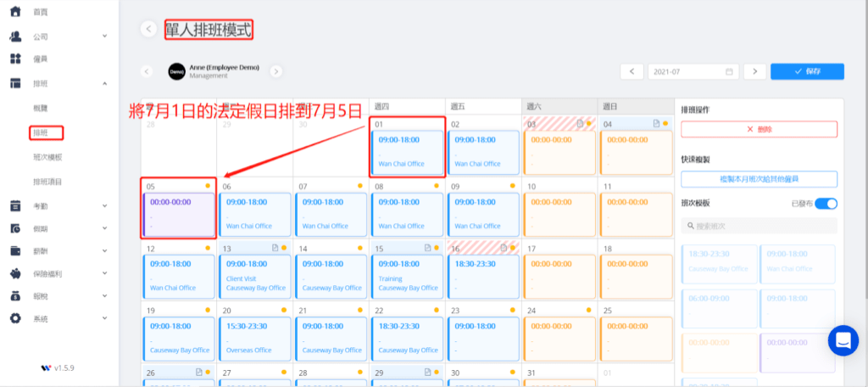868x387 pixels.
Task: Select the 06:00-09:00 shift template
Action: tap(719, 308)
